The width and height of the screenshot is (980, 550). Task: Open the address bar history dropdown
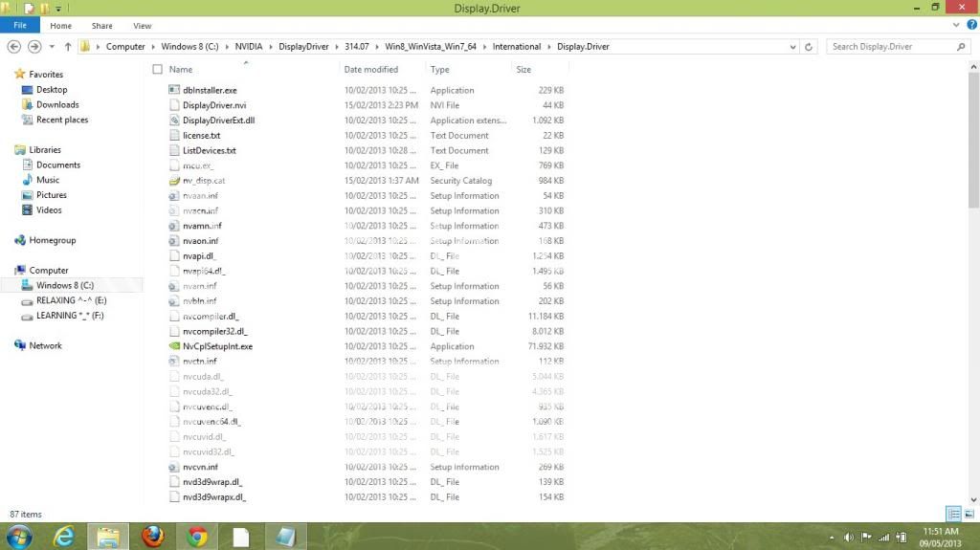792,47
